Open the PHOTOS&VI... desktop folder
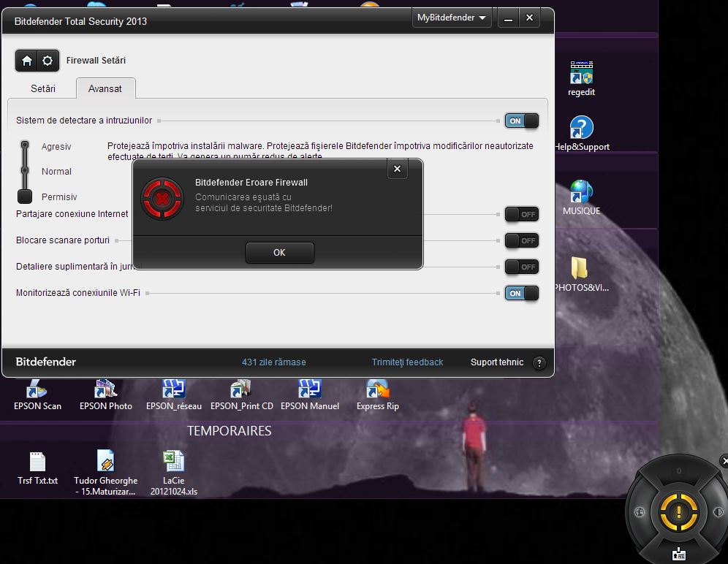Screen dimensions: 728x564 pos(581,274)
